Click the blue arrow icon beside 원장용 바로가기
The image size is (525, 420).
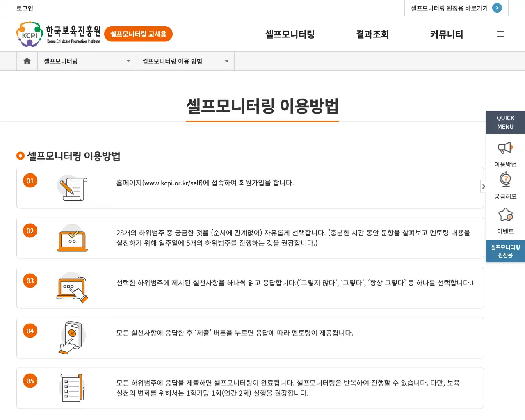click(x=497, y=8)
